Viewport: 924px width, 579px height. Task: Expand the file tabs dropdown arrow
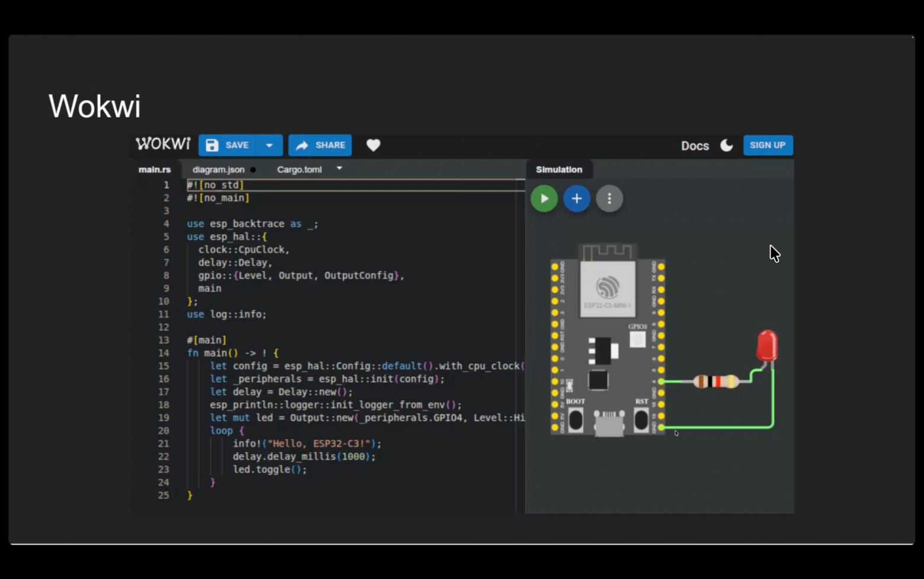point(339,168)
